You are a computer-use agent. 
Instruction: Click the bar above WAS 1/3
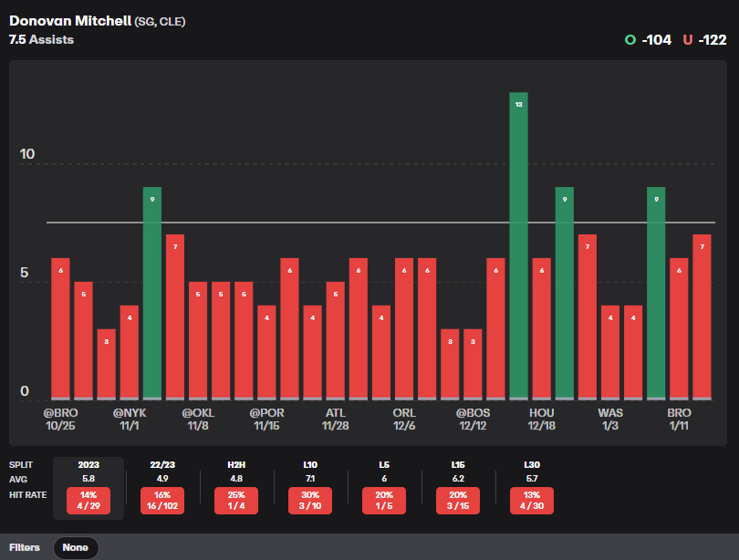(x=610, y=353)
